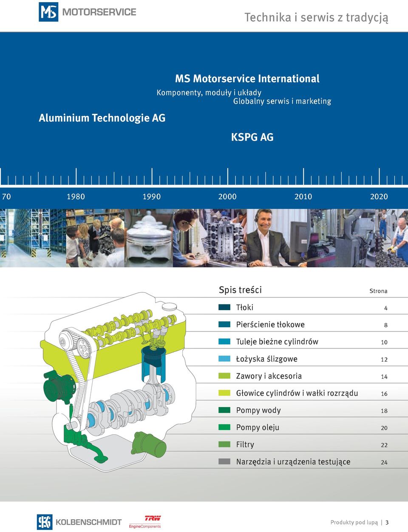Click the warehouse aisle photo
Viewport: 408px width, 532px height.
pos(33,238)
